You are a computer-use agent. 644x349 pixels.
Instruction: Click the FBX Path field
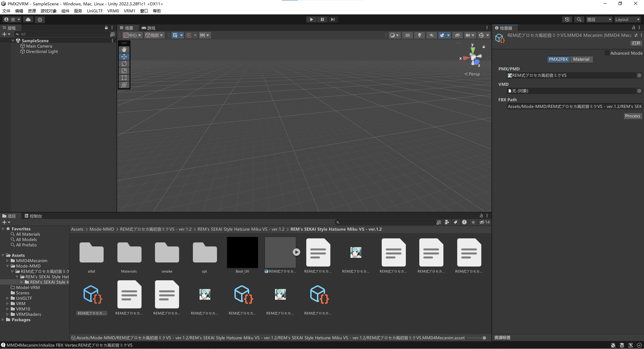click(x=574, y=107)
